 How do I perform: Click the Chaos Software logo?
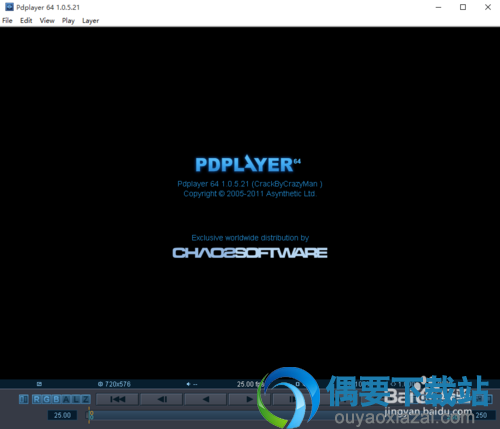pos(250,253)
